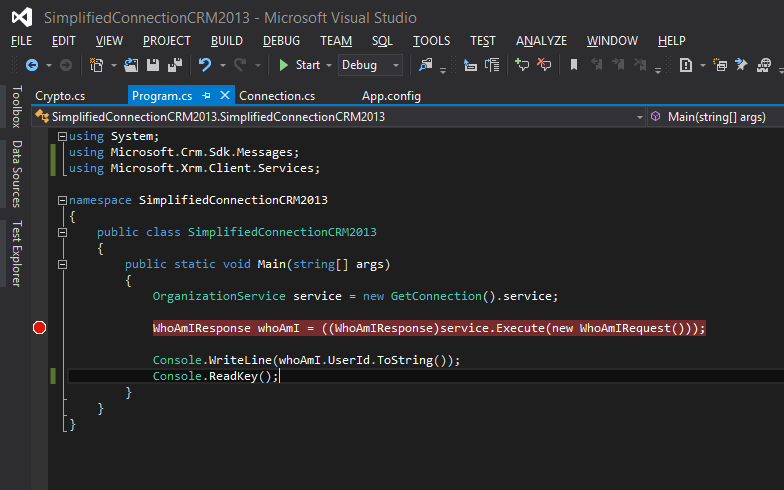This screenshot has width=784, height=490.
Task: Switch to the App.config tab
Action: point(391,96)
